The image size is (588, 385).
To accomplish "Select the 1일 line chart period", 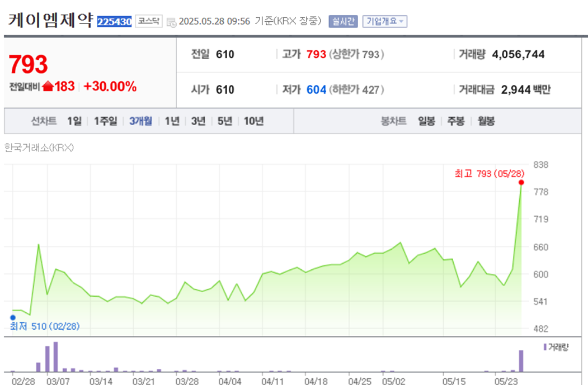I will click(x=74, y=121).
